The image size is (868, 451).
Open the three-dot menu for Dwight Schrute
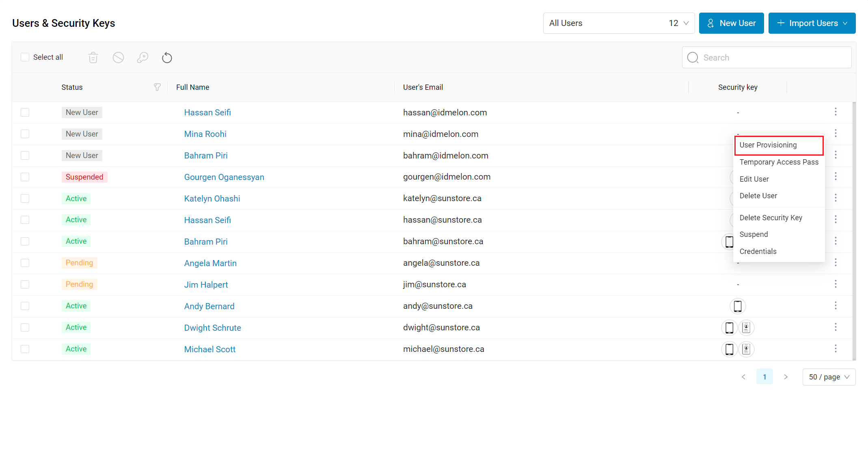click(836, 327)
